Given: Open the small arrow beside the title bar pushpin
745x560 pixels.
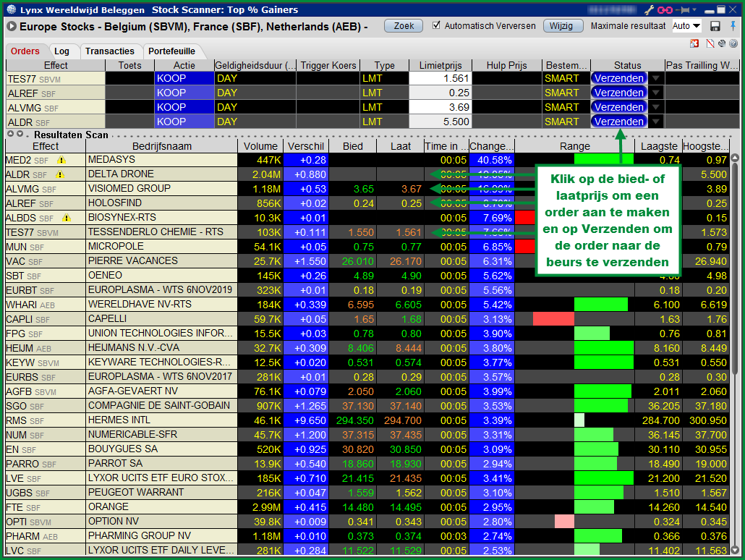Looking at the screenshot, I should (694, 9).
